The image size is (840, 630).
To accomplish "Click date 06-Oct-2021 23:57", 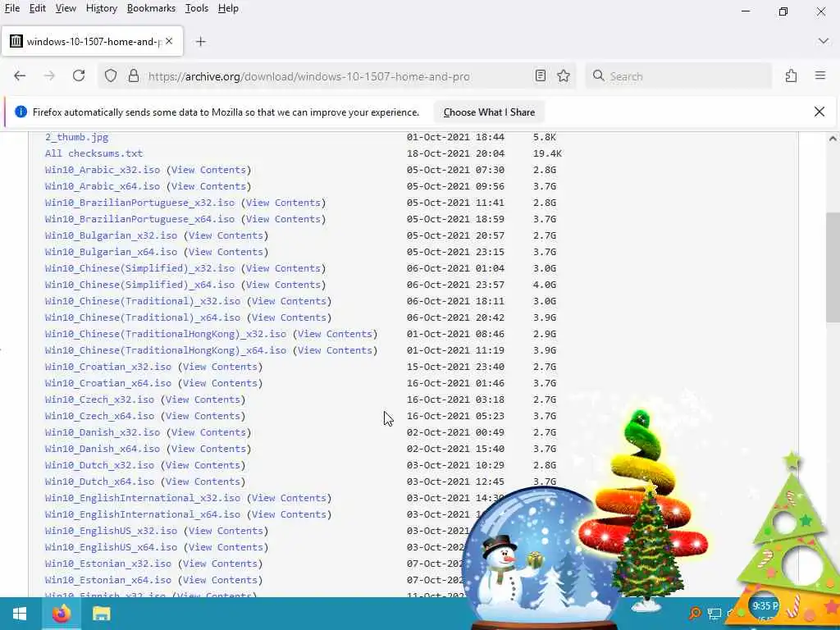I will click(455, 285).
